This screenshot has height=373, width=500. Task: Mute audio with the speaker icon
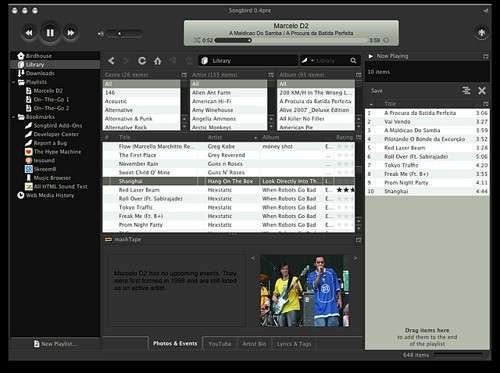100,34
